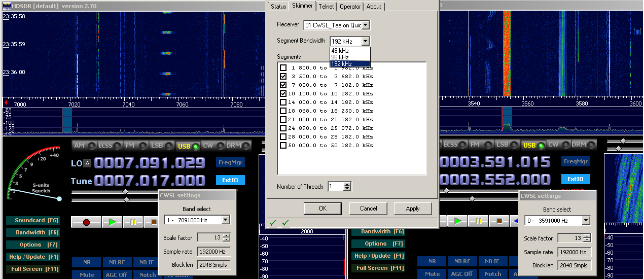Open ExtIO in right HDSDR window

[576, 179]
